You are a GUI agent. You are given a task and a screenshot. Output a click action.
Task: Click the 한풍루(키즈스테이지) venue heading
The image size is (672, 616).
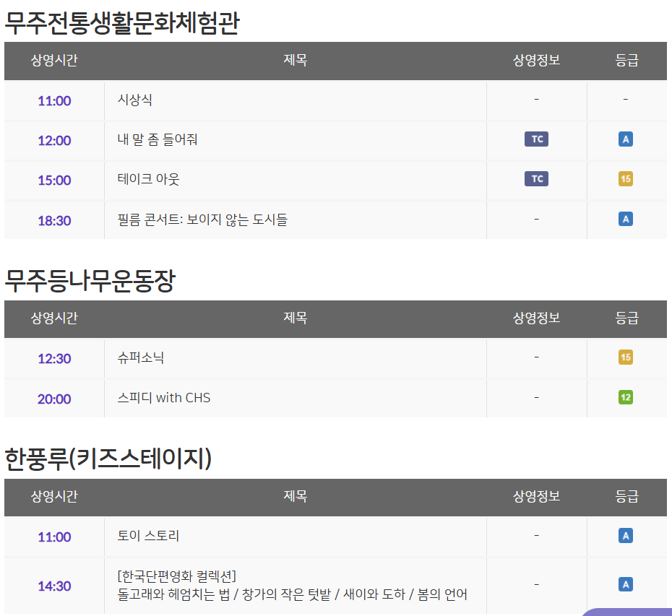108,459
